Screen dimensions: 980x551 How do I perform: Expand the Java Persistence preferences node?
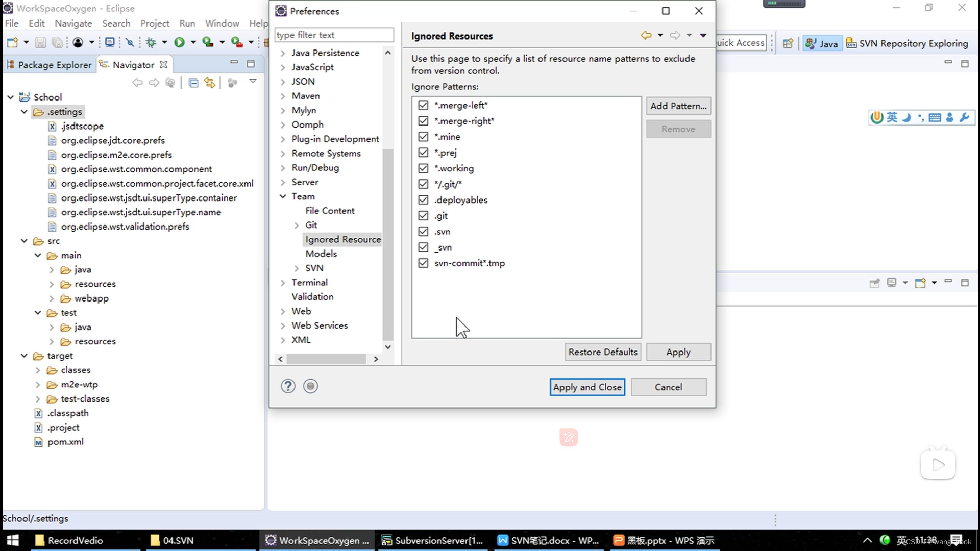pyautogui.click(x=283, y=53)
